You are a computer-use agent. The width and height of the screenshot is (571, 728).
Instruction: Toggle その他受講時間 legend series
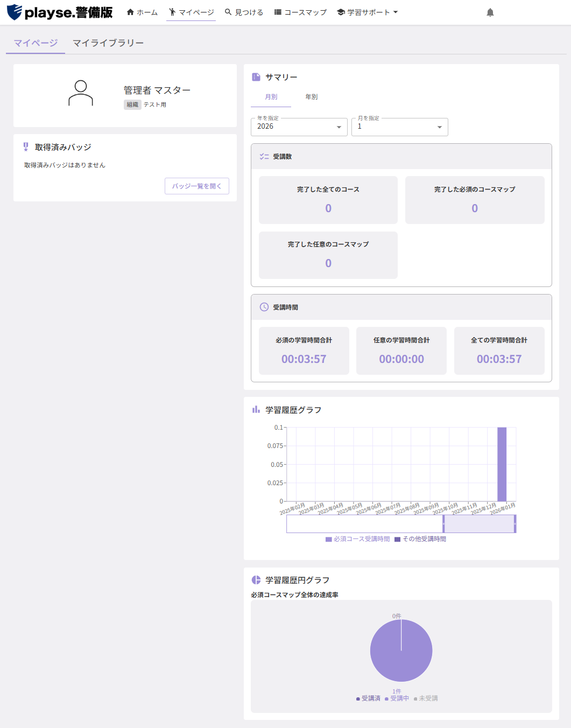(x=420, y=539)
